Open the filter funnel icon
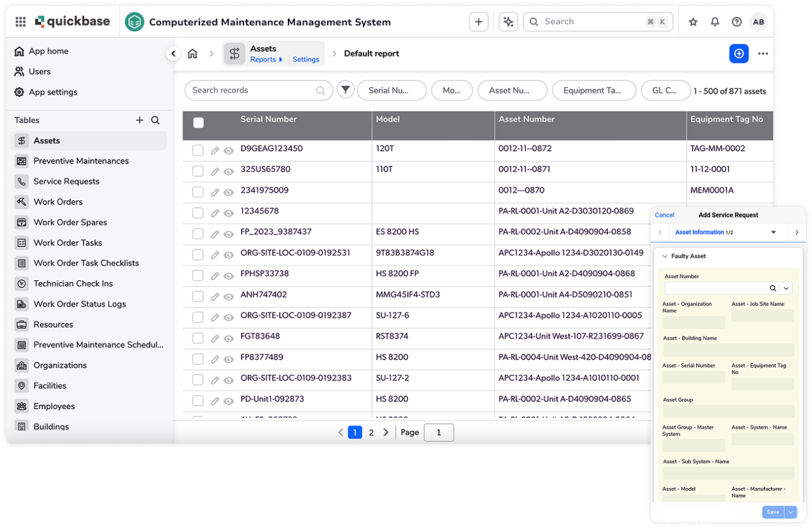This screenshot has width=812, height=528. point(345,90)
